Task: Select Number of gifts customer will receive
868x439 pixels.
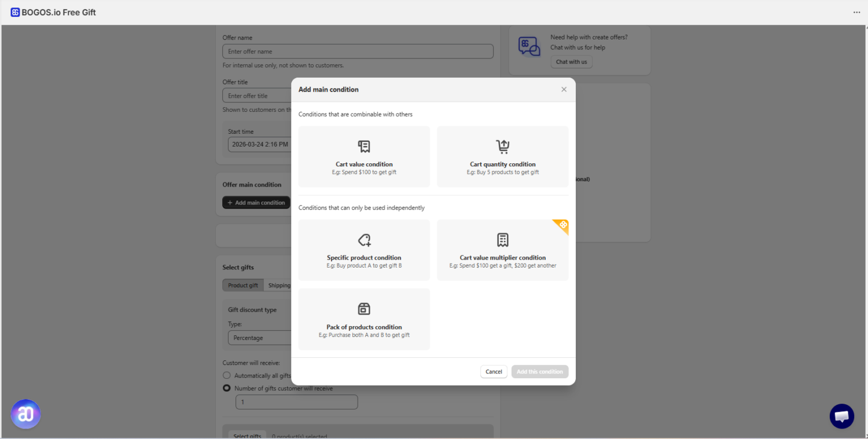Action: [227, 389]
